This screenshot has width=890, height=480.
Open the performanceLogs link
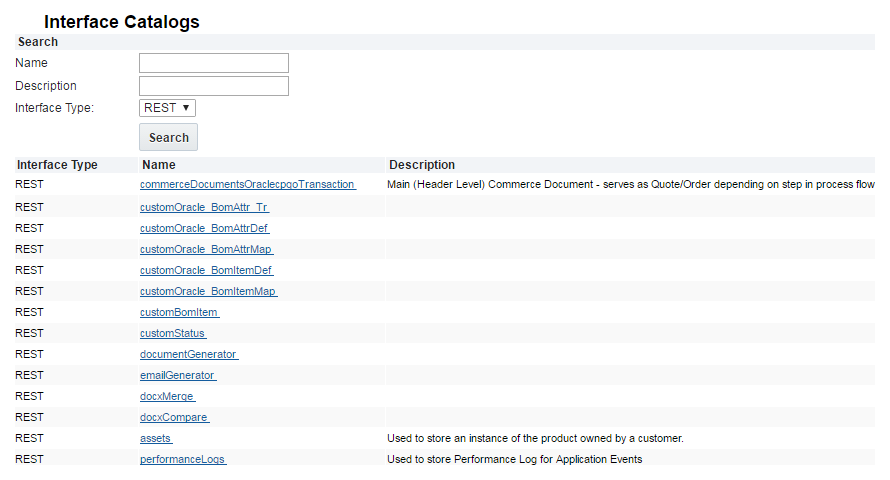click(183, 459)
